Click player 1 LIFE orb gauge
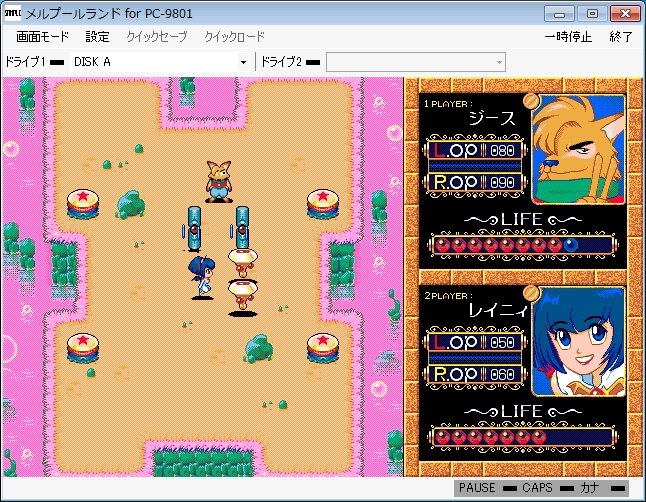 click(x=522, y=245)
